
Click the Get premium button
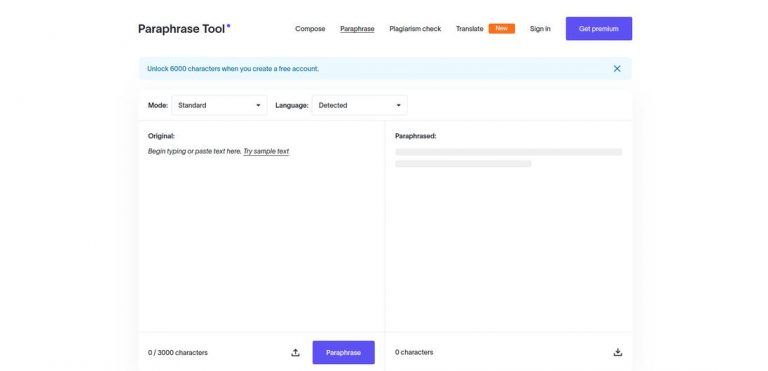pos(599,28)
